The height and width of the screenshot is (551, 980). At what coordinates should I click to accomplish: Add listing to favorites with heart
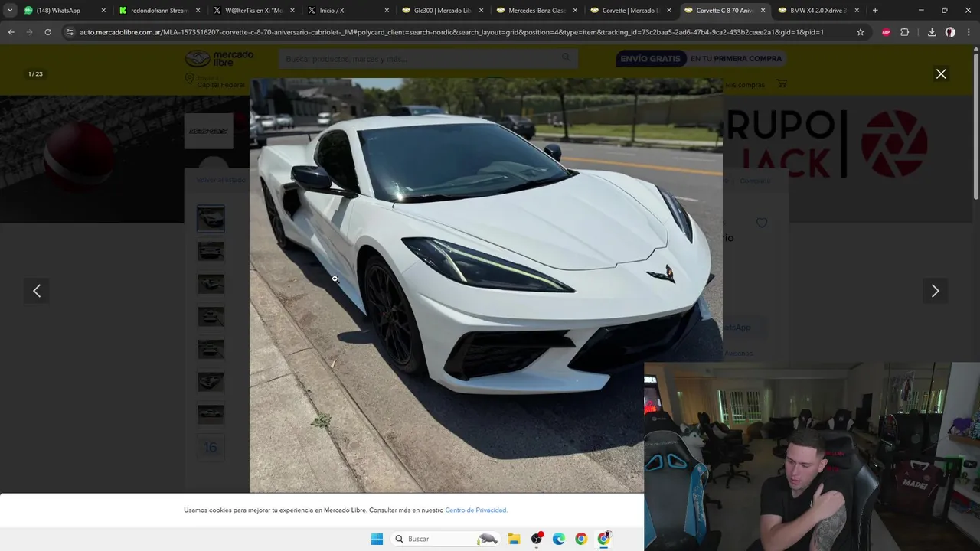click(761, 223)
